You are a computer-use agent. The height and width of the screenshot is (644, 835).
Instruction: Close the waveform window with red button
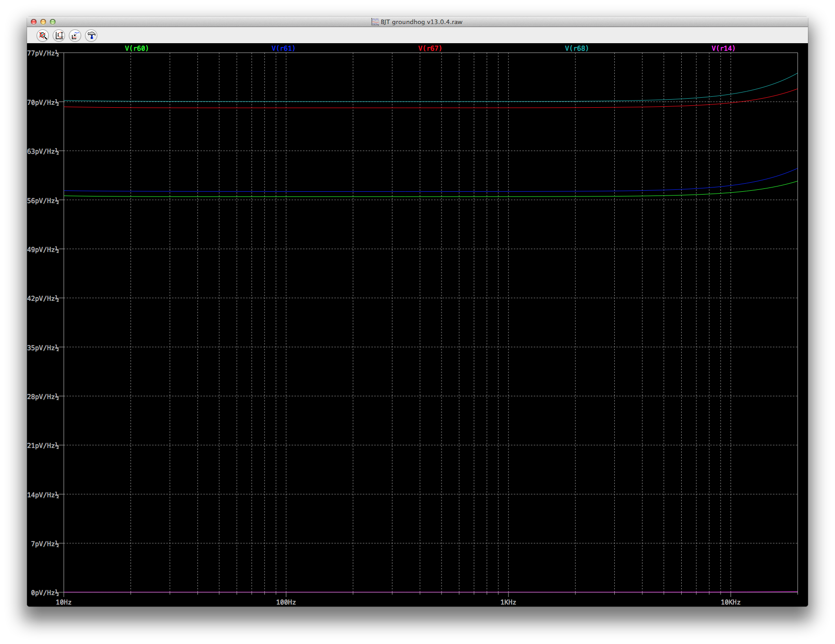coord(34,22)
